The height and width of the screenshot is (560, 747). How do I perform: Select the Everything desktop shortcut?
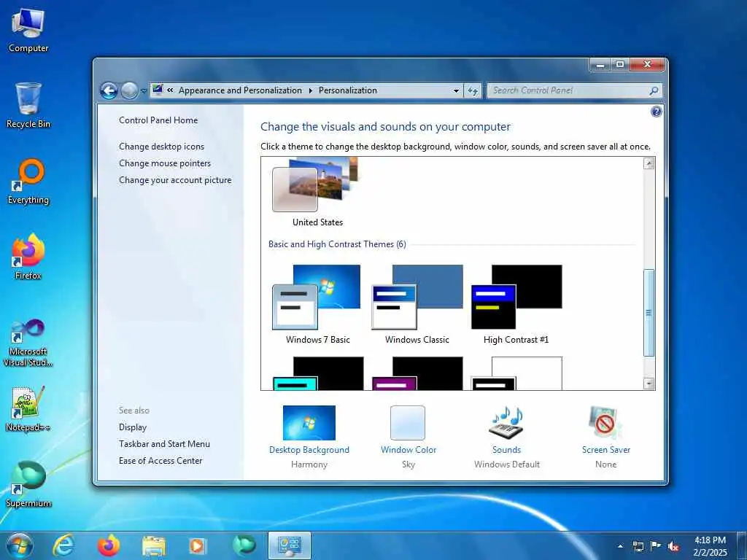(x=28, y=182)
